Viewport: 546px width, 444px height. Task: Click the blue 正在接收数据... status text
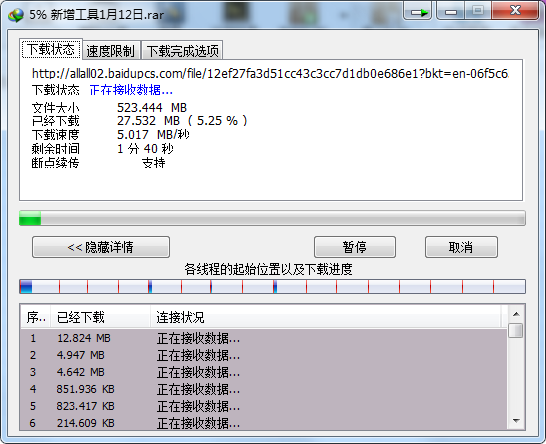(x=131, y=90)
